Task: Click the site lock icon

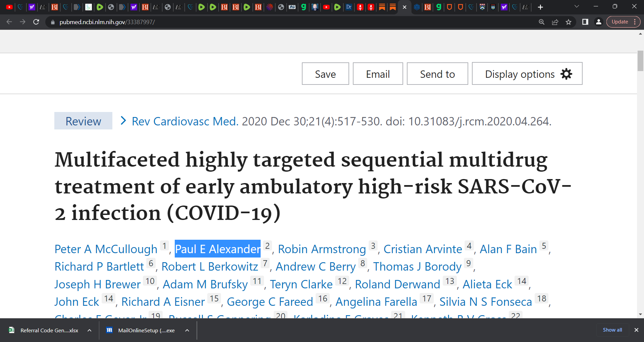Action: click(53, 22)
